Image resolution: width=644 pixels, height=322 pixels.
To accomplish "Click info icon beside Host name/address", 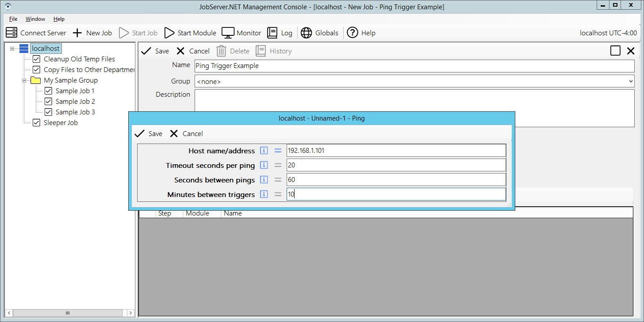I will 264,151.
